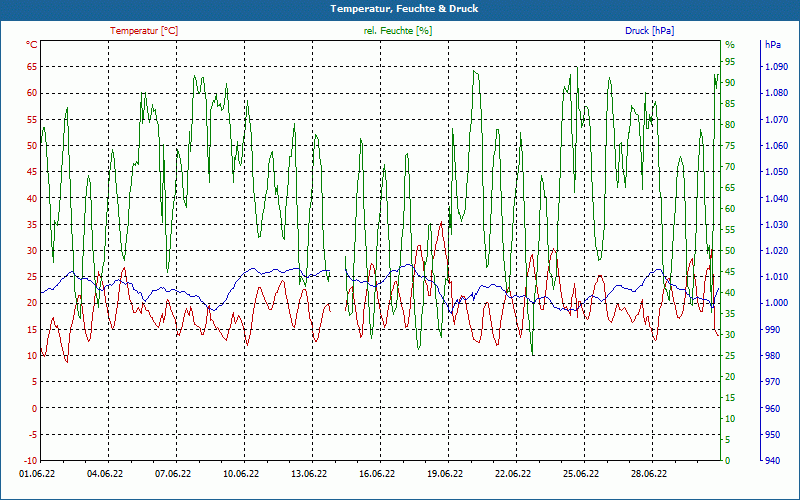Click the chart title 'Temperatur, Feuchte & Druck'
Viewport: 800px width, 500px height.
[404, 9]
